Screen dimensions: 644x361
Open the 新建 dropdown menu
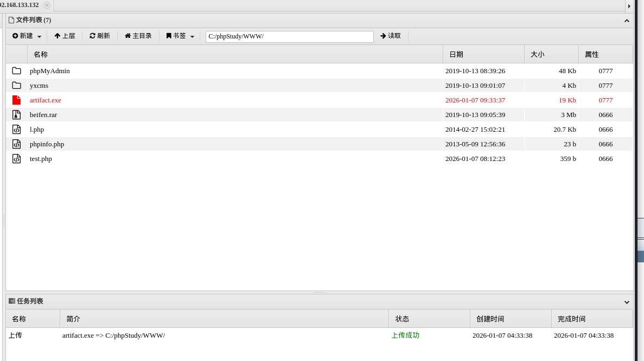click(x=27, y=36)
